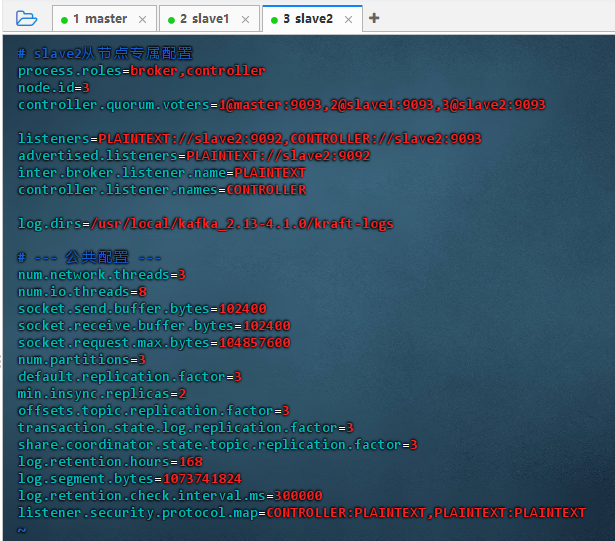Click the num.io.threads=8 line
Viewport: 615px width, 541px height.
click(x=82, y=292)
